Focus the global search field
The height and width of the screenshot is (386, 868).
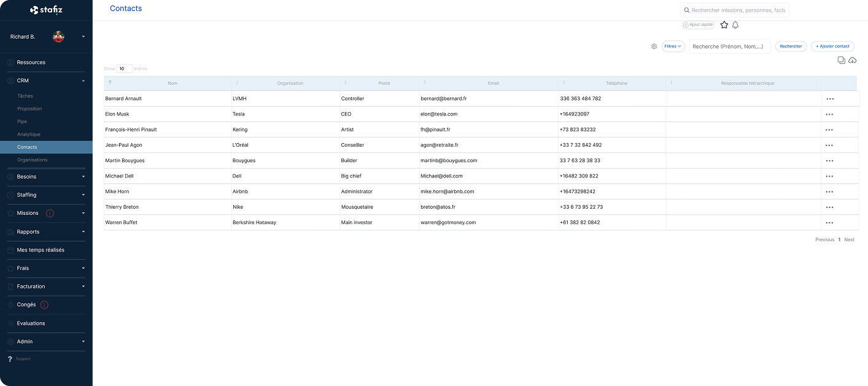pyautogui.click(x=735, y=10)
